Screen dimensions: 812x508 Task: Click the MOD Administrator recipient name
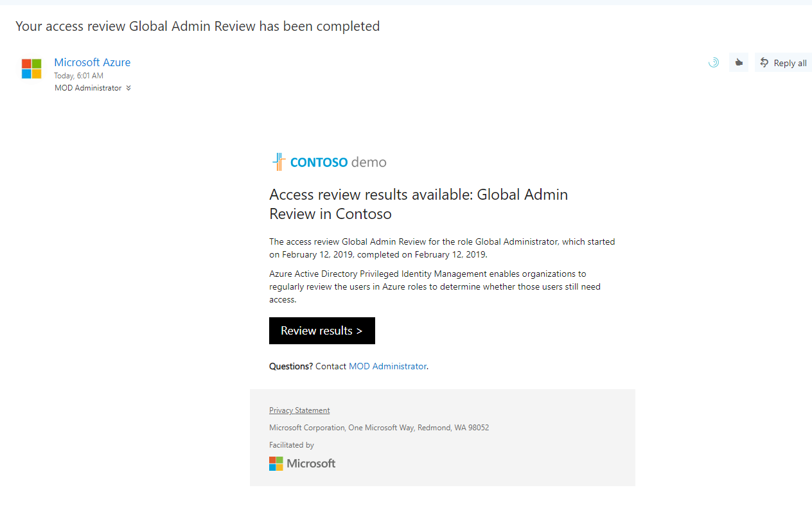tap(88, 88)
